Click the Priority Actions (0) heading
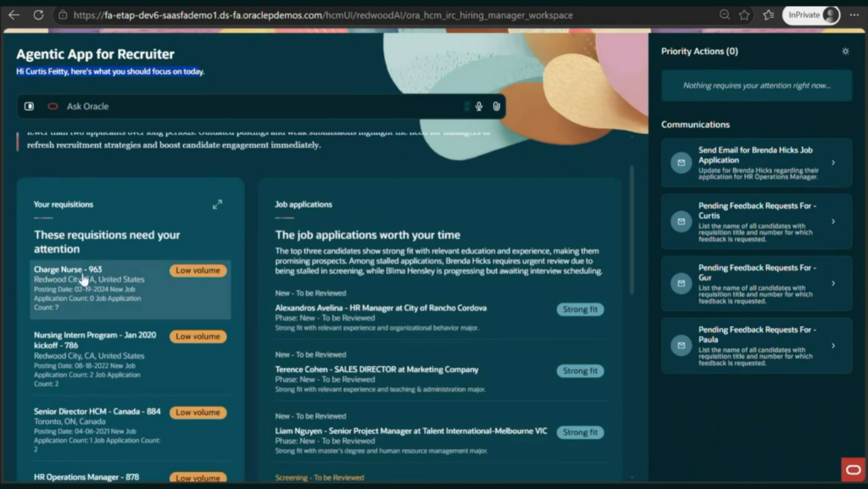This screenshot has width=868, height=489. (x=699, y=51)
